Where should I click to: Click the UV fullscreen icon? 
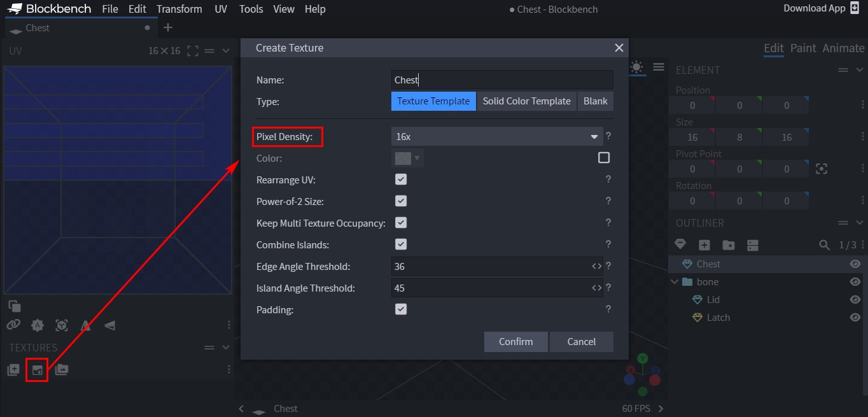(x=193, y=51)
